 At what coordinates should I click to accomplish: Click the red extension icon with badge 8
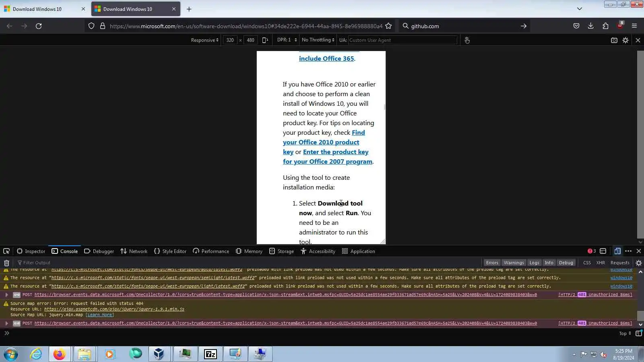point(620,25)
